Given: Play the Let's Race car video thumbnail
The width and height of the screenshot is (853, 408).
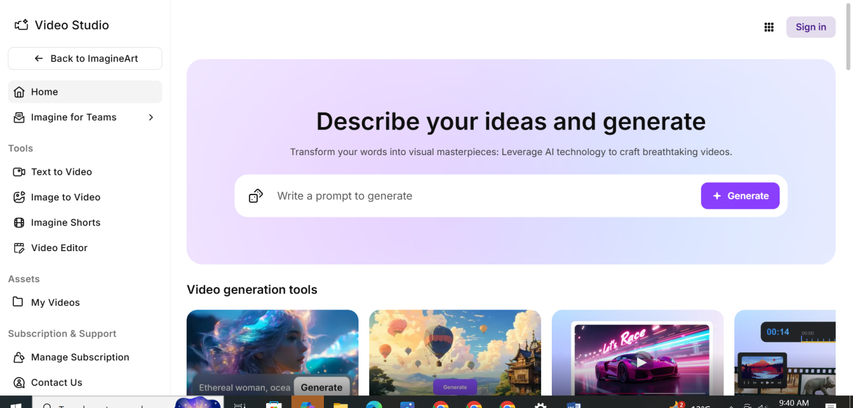Looking at the screenshot, I should 640,360.
